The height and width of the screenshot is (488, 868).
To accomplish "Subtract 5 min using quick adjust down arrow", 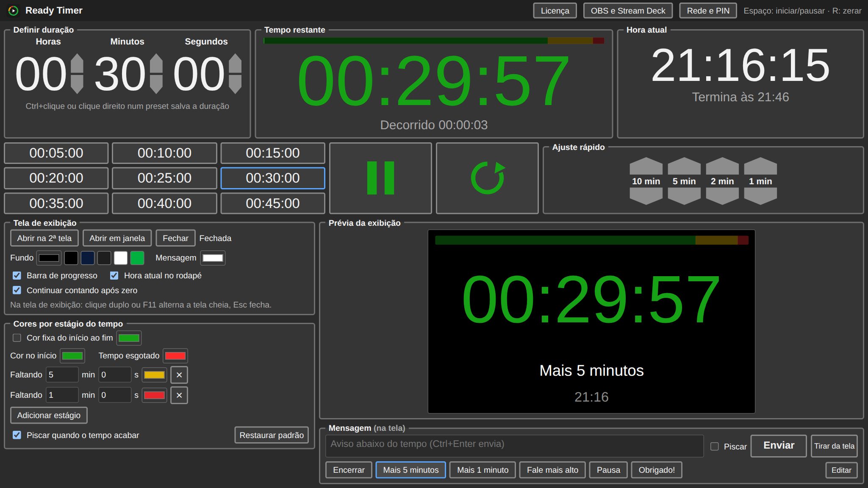I will coord(684,196).
